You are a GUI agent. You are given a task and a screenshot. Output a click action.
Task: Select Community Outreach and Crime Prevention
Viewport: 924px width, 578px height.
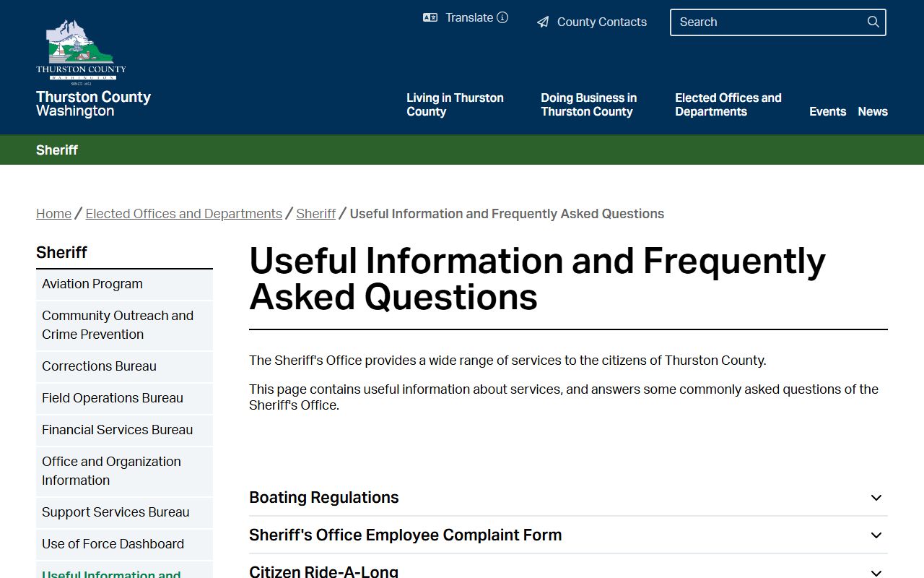[124, 325]
